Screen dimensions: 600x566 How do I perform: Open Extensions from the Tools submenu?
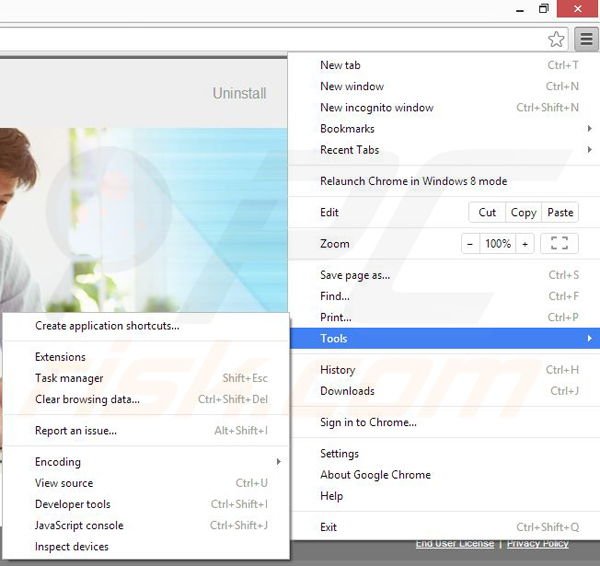[x=60, y=357]
